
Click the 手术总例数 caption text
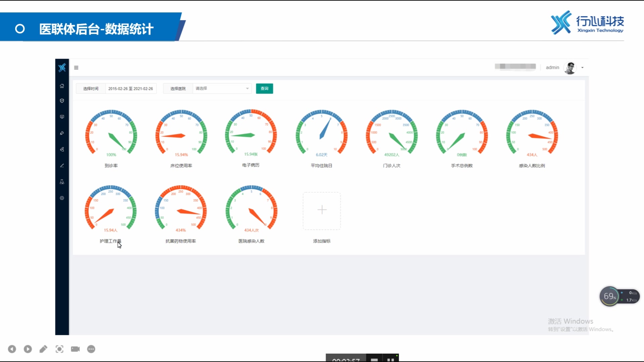(462, 166)
